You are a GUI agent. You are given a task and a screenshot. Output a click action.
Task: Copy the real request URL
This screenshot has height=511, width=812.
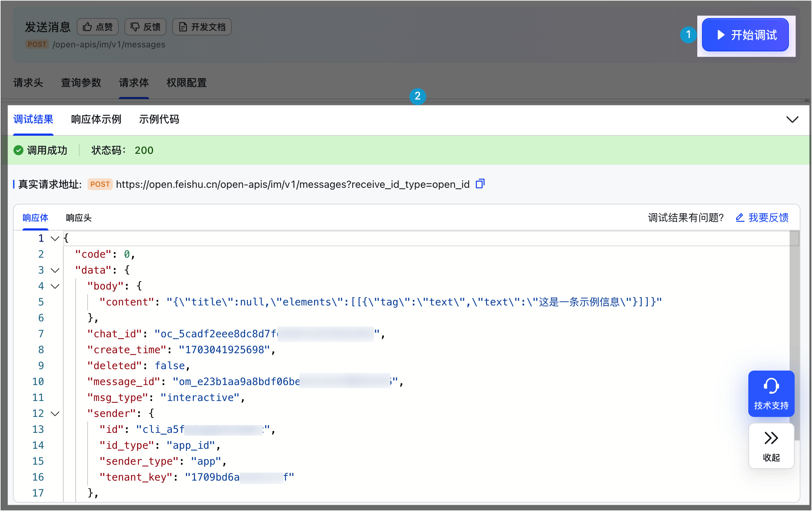(x=480, y=184)
